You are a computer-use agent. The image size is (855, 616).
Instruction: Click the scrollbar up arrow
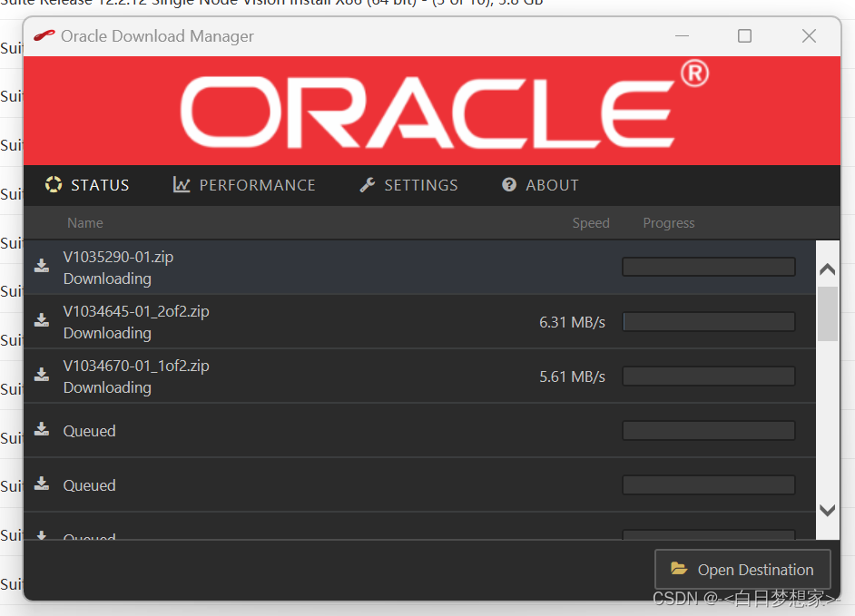[827, 268]
